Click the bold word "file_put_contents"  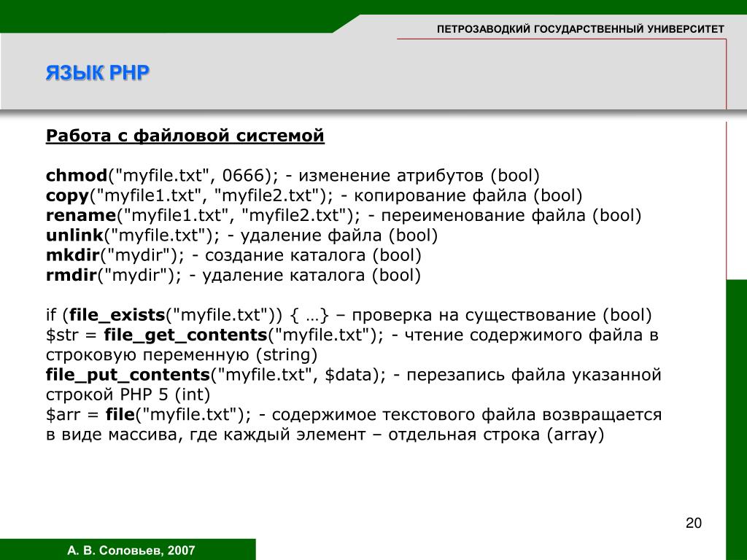click(x=128, y=376)
